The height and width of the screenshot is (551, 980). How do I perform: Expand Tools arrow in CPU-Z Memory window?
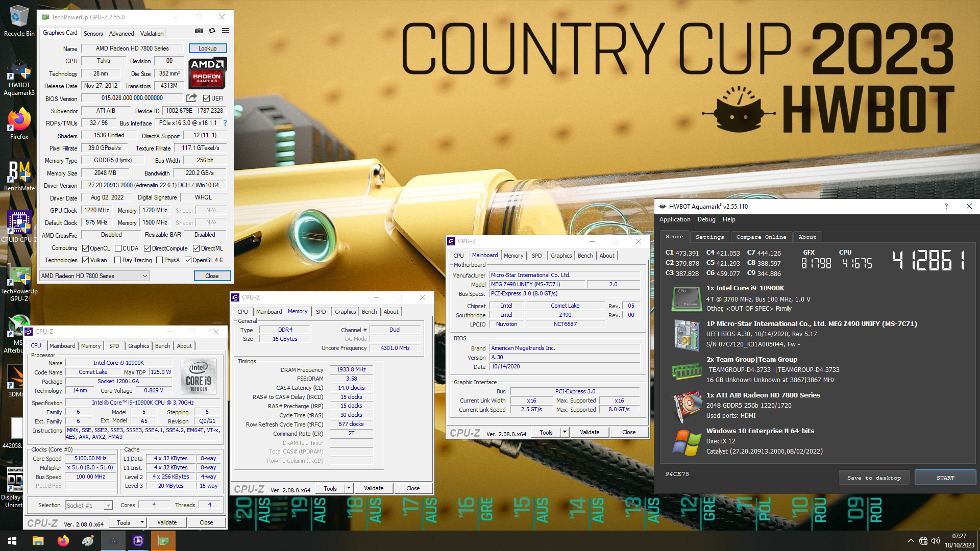coord(349,488)
